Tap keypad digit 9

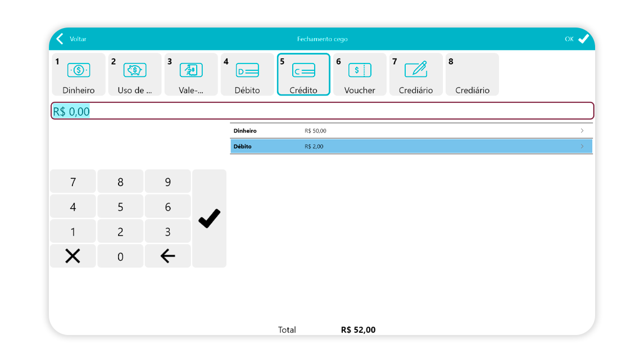coord(167,182)
